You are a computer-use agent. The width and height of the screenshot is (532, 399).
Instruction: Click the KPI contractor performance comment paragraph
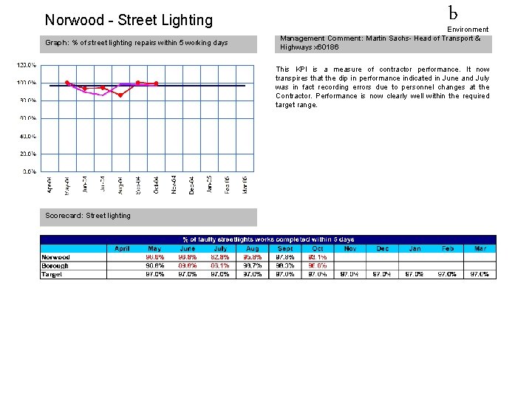pos(383,87)
